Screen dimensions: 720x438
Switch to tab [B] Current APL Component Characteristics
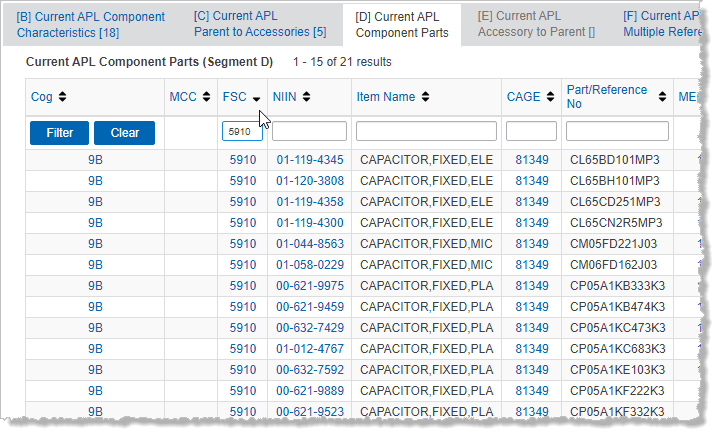click(x=91, y=25)
